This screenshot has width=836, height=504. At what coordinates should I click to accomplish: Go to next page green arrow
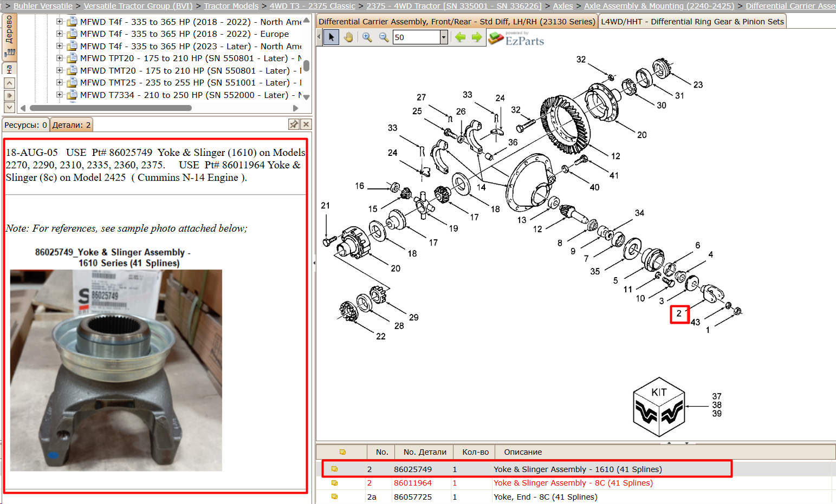click(477, 37)
